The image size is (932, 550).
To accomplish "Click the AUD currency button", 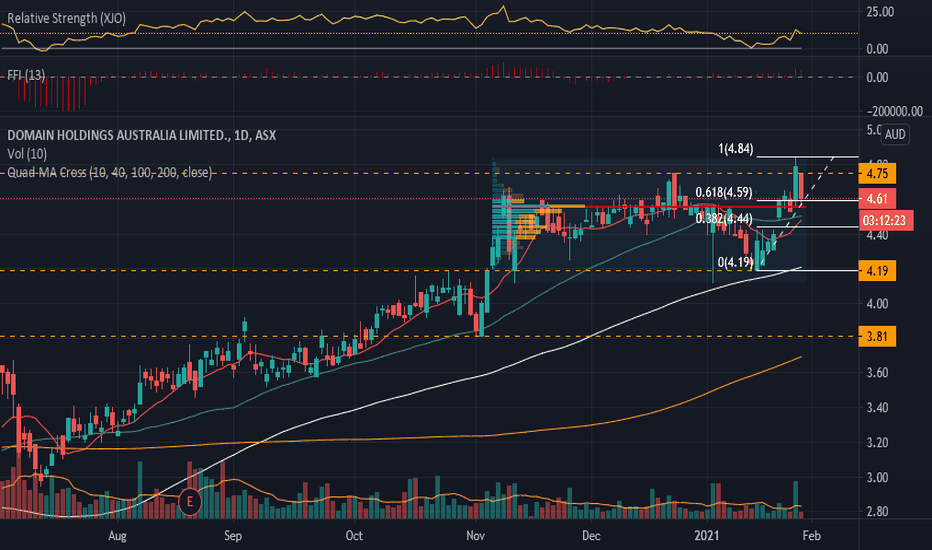I will (x=895, y=134).
